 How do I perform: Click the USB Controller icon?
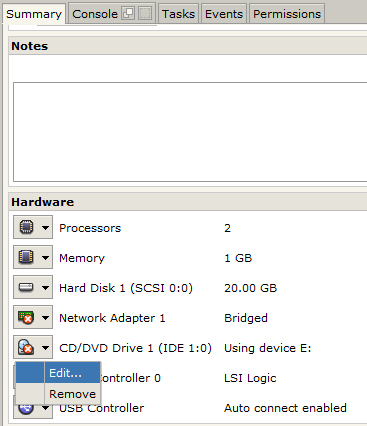click(x=26, y=409)
